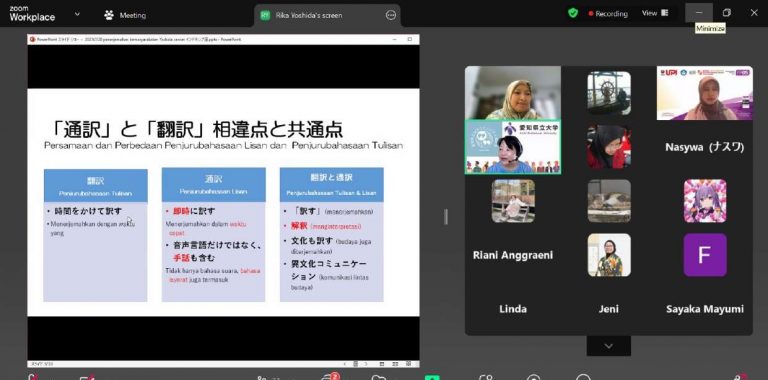This screenshot has height=380, width=768.
Task: Click the Sayaka Mayumi name label
Action: click(x=705, y=309)
